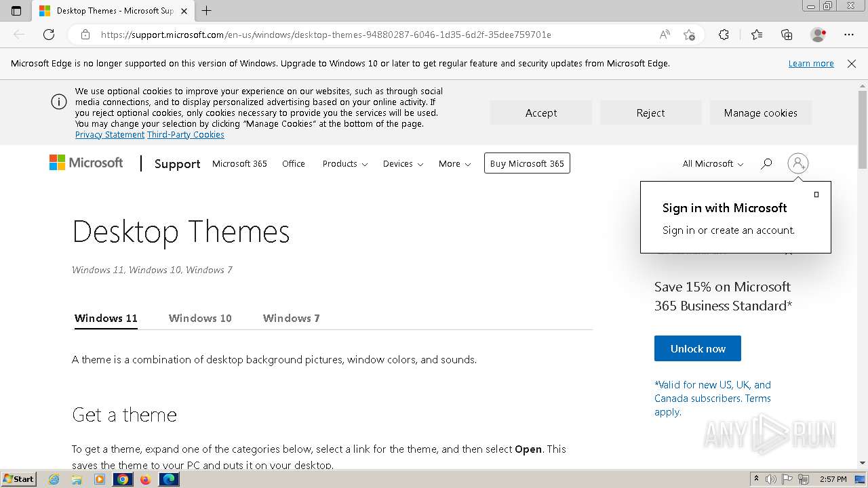Click the search magnifier on Microsoft Support
Screen dimensions: 868x488
[766, 163]
